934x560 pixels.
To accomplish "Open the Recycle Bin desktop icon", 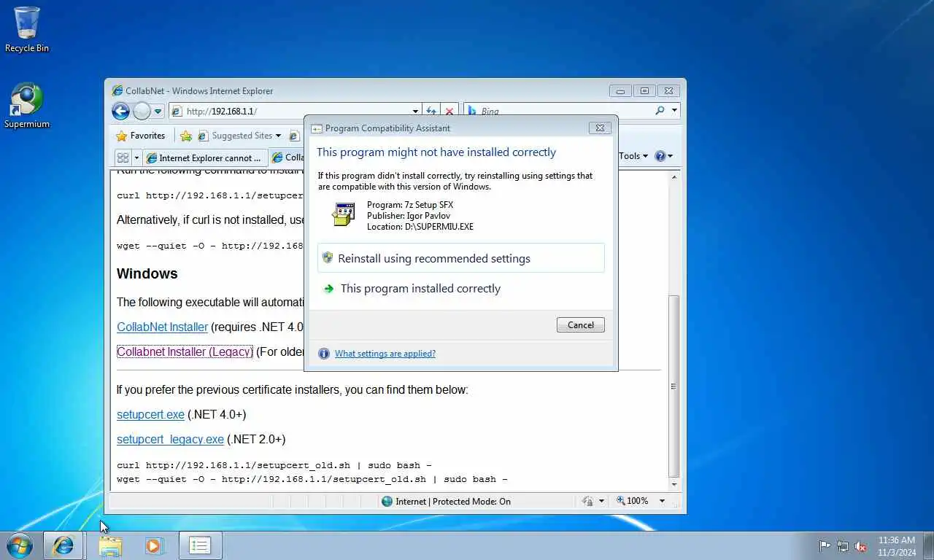I will [x=27, y=30].
